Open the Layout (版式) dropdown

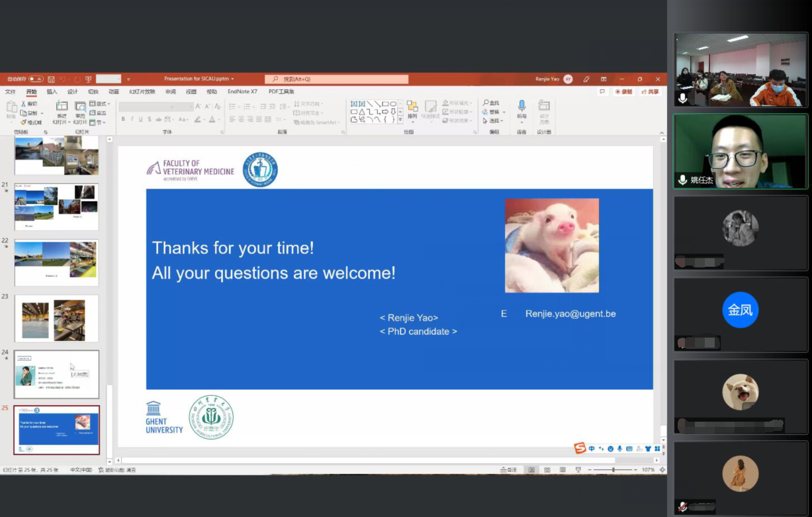click(x=98, y=104)
